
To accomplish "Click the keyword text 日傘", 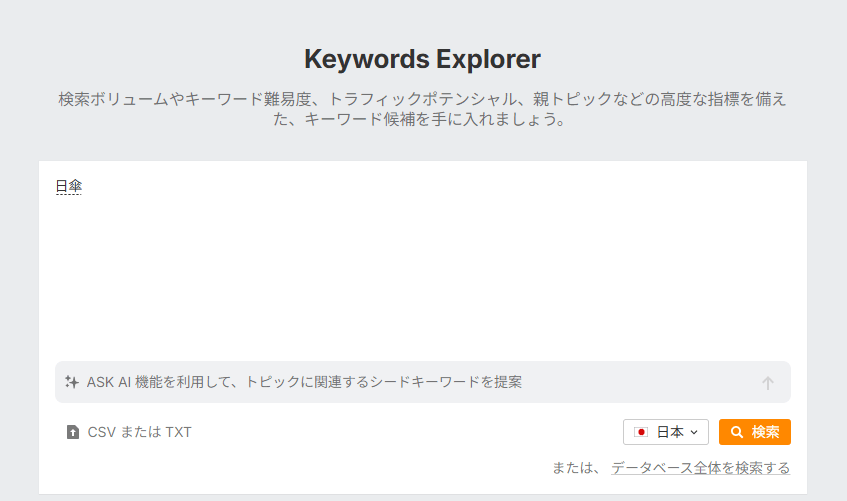I will pos(69,186).
